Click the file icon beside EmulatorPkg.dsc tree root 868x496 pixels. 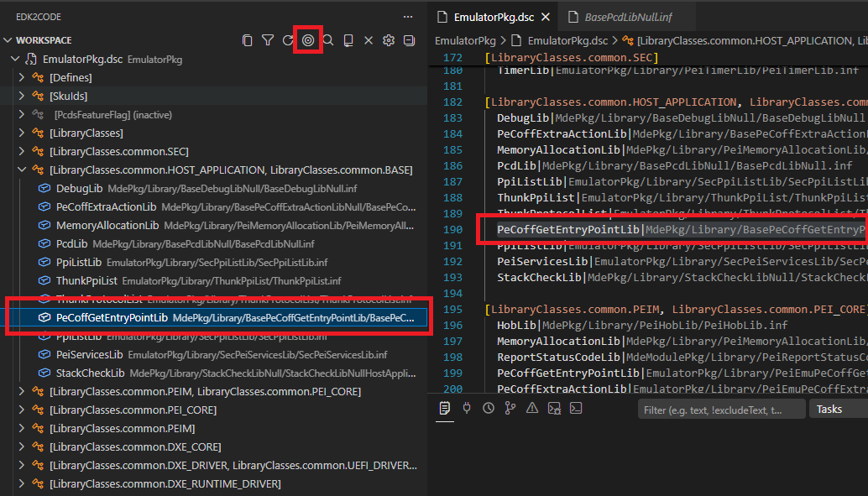click(32, 60)
